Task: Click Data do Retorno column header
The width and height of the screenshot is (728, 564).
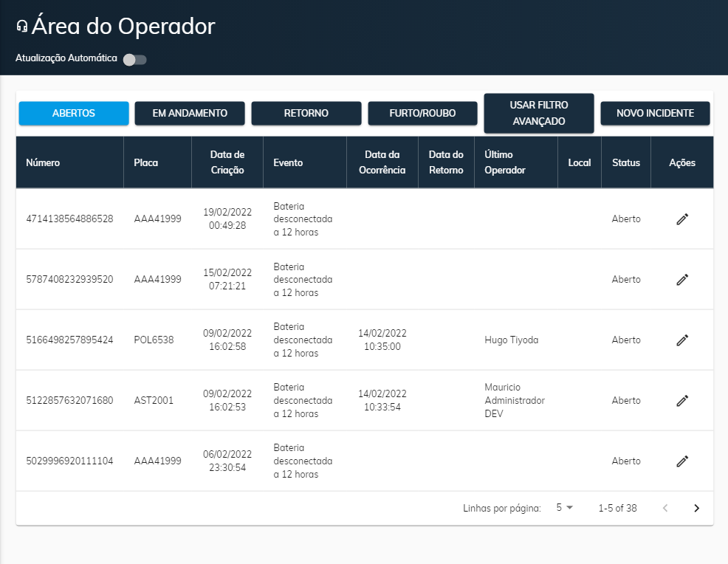Action: tap(446, 162)
